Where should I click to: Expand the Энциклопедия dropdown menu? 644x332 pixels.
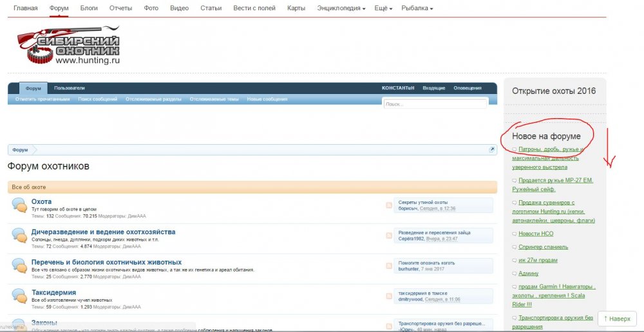click(341, 8)
